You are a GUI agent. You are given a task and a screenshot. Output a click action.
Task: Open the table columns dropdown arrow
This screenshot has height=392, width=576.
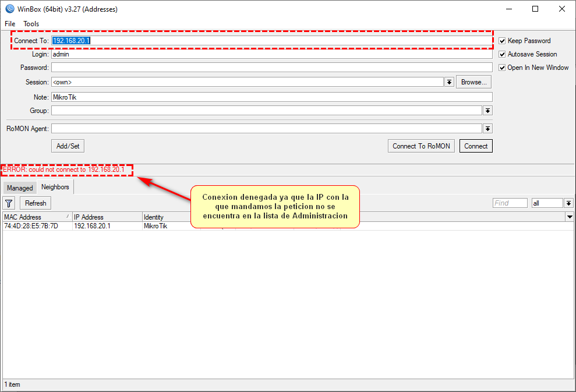click(570, 217)
